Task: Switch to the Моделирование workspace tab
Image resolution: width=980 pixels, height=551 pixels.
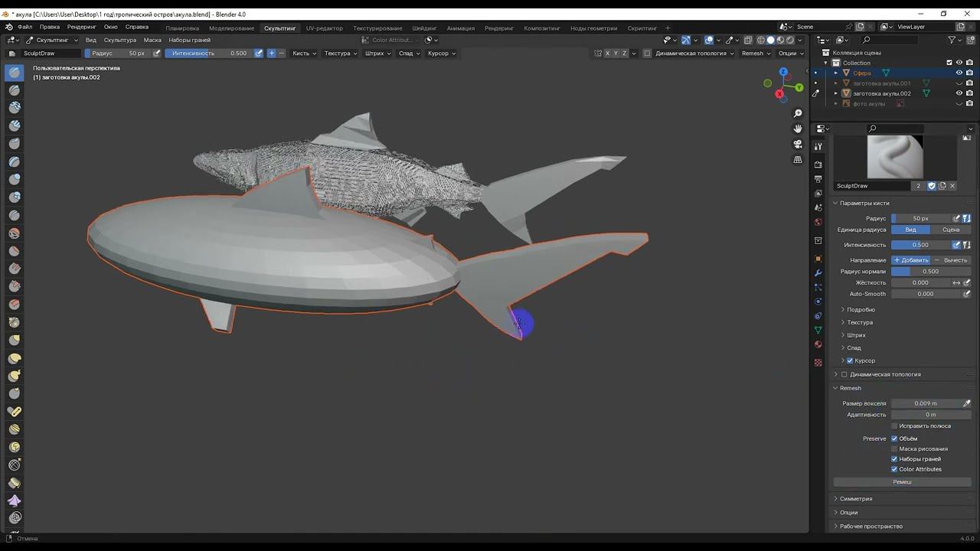Action: pyautogui.click(x=231, y=28)
